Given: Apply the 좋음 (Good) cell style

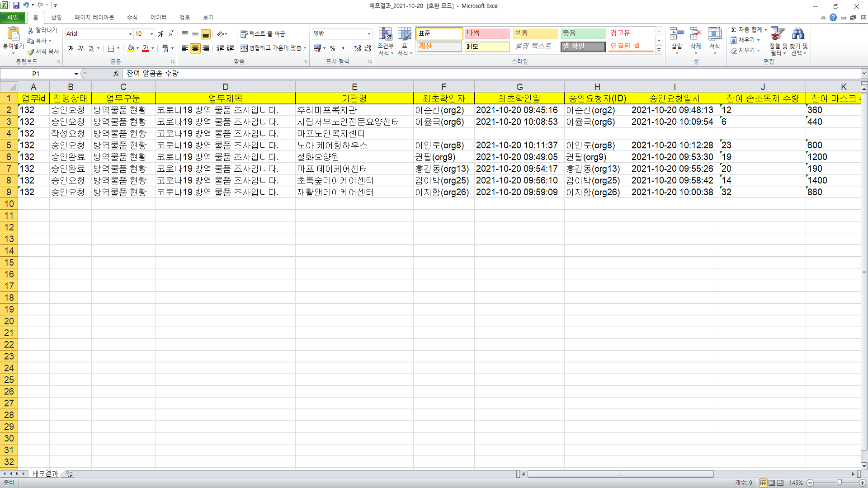Looking at the screenshot, I should (583, 33).
